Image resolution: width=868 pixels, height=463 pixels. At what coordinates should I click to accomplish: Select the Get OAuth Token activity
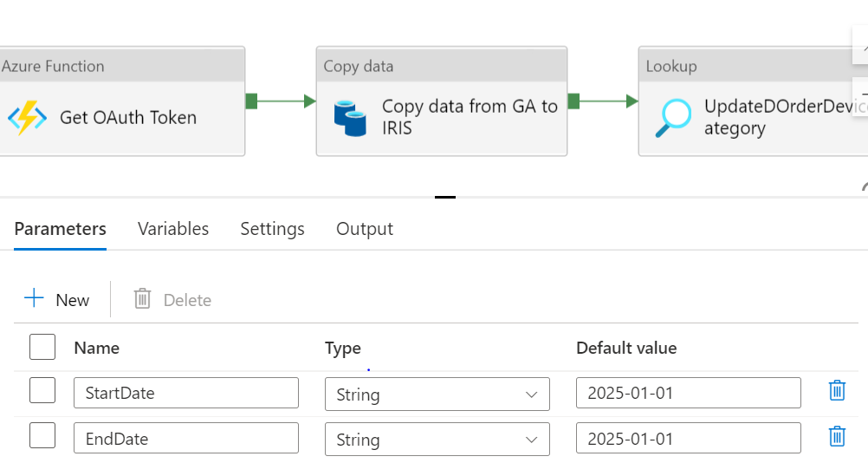(127, 118)
